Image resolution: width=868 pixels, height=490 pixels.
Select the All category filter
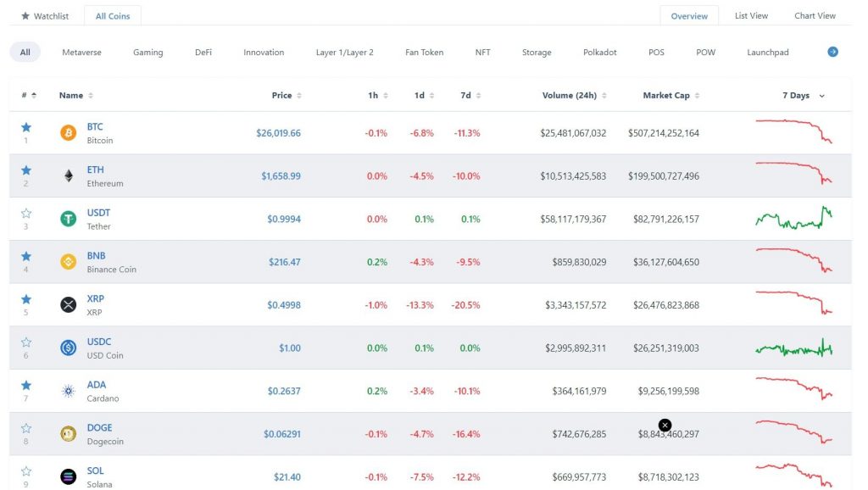coord(25,52)
